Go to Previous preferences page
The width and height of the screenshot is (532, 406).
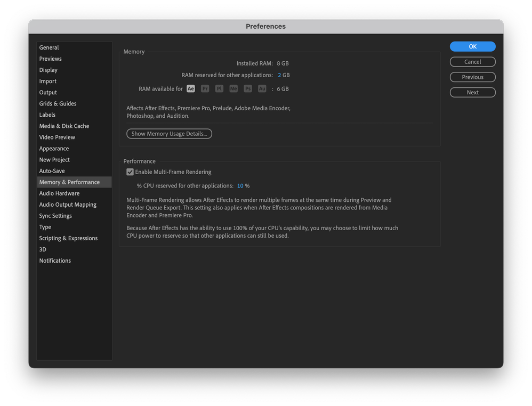point(473,77)
